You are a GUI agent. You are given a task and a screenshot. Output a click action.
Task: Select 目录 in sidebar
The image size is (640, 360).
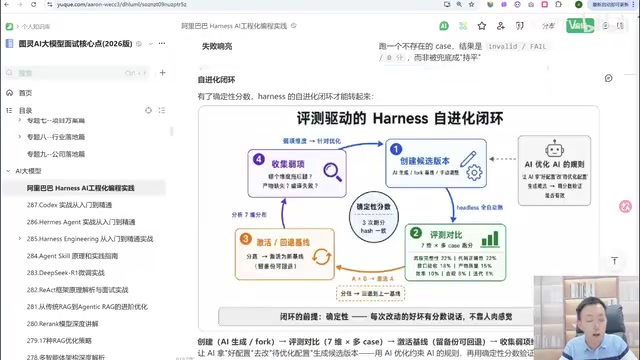pos(25,111)
